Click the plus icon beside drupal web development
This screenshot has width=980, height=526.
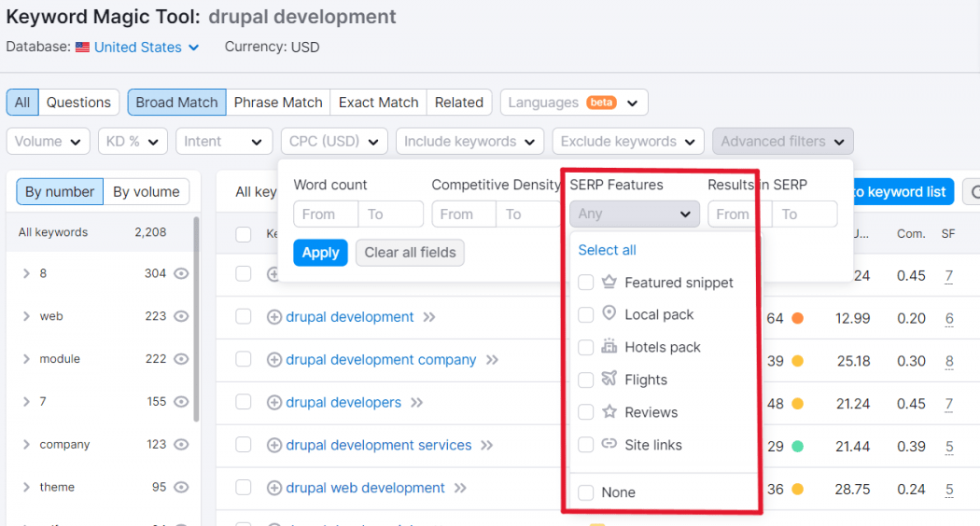pyautogui.click(x=273, y=488)
